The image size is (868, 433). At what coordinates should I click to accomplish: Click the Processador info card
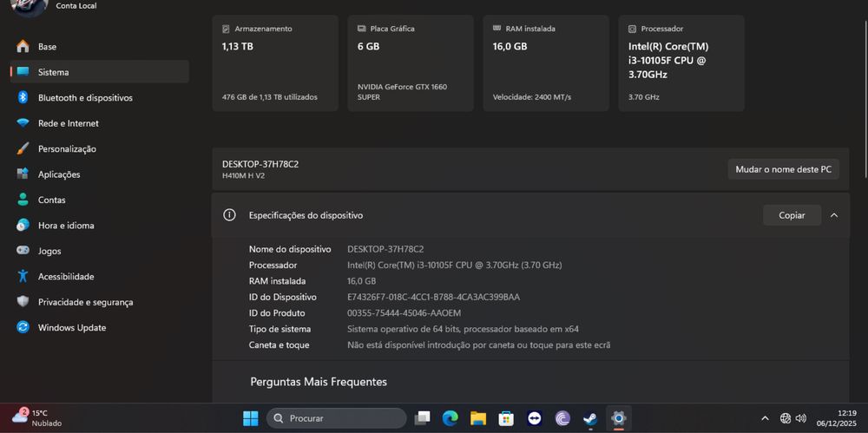(x=681, y=63)
